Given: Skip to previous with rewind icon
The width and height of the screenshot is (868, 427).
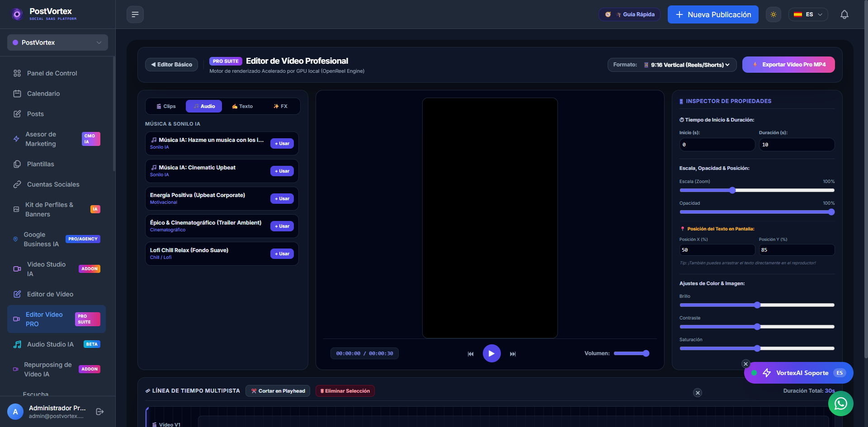Looking at the screenshot, I should [471, 354].
